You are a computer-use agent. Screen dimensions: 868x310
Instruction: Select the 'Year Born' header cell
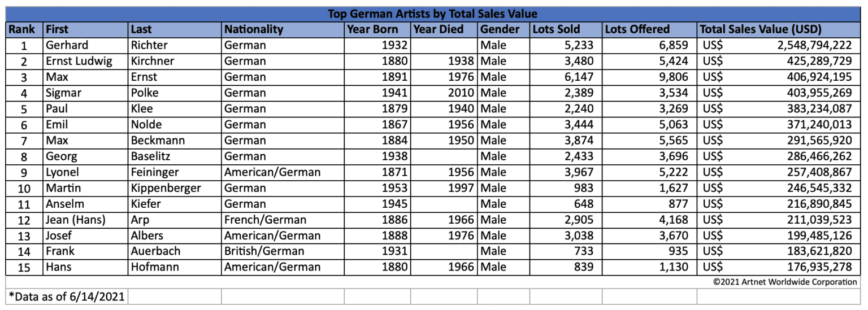(372, 30)
